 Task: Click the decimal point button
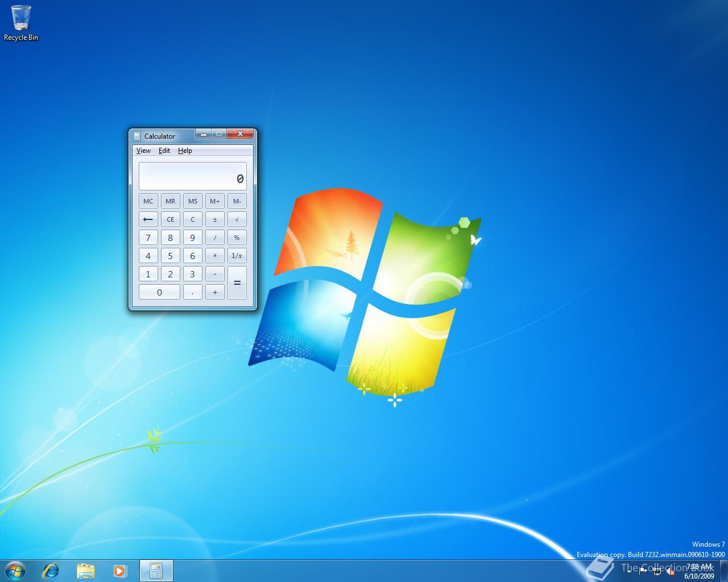coord(193,292)
